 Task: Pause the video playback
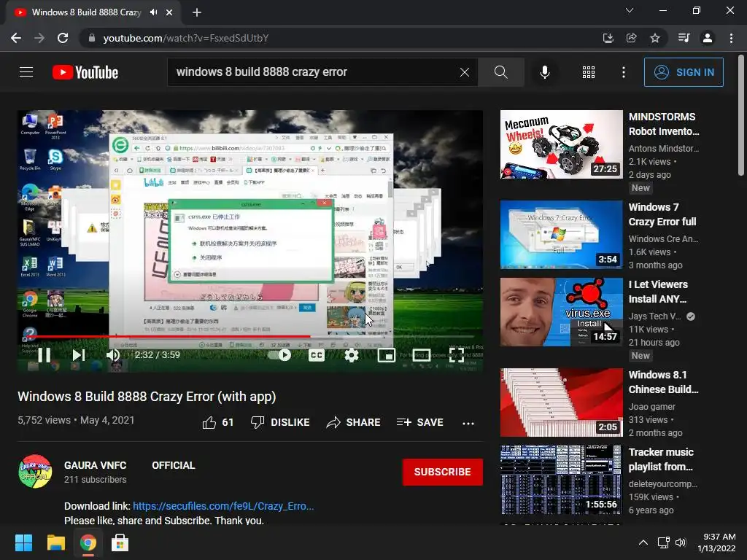point(44,355)
